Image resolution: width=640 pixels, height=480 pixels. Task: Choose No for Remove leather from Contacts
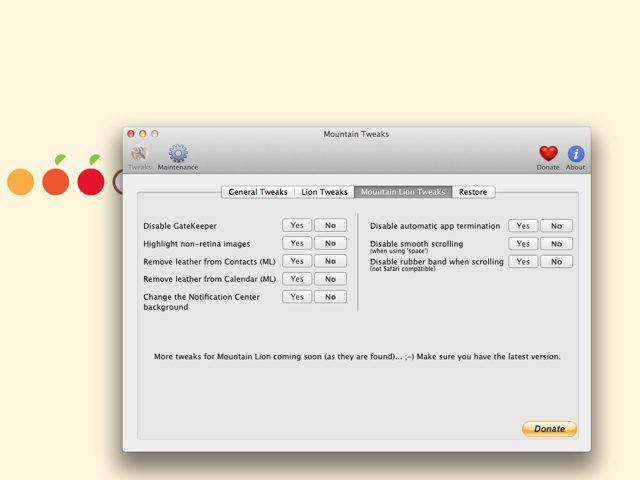tap(330, 261)
